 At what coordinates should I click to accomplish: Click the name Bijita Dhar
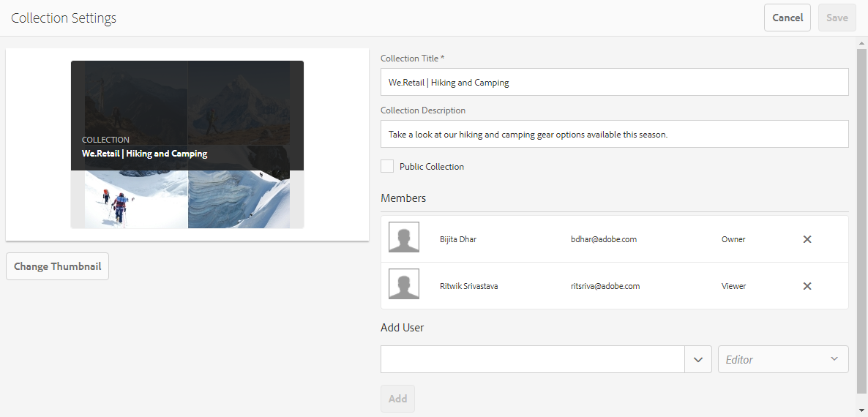click(458, 239)
